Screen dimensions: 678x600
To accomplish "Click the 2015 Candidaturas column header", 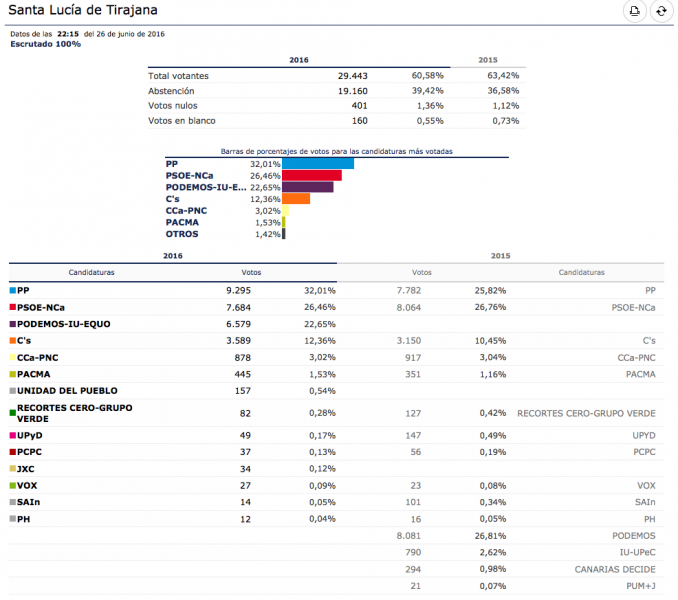I will click(581, 272).
